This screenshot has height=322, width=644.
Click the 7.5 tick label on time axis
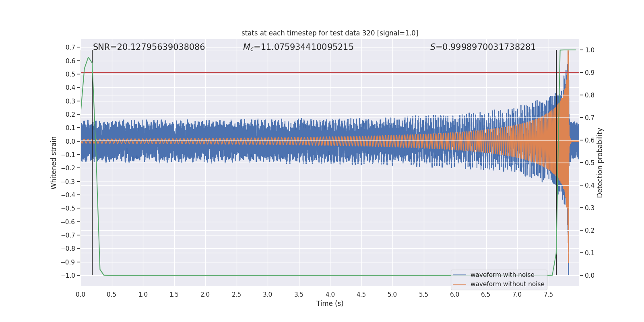[548, 295]
